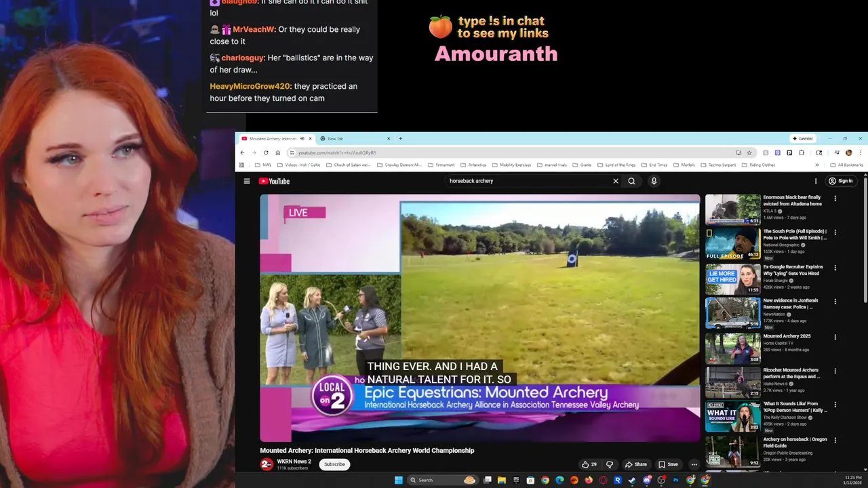Open the Chrome three-dot menu
The width and height of the screenshot is (868, 488).
tap(861, 152)
